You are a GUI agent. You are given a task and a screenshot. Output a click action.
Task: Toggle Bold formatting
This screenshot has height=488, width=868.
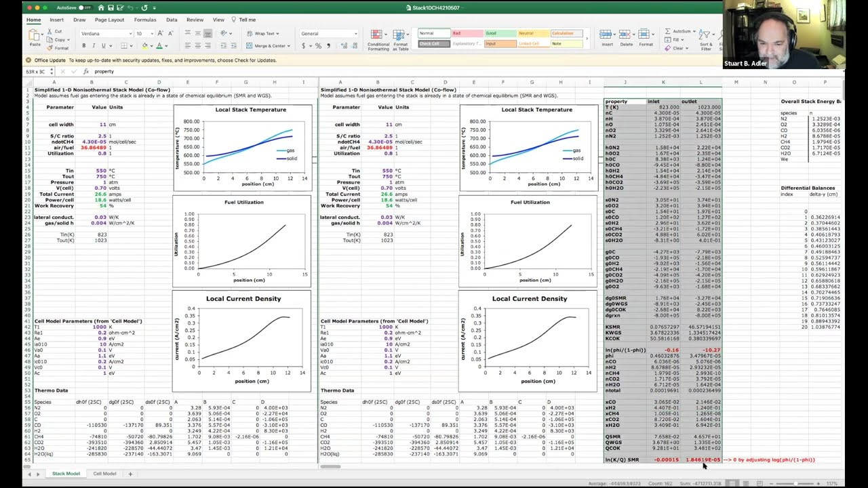click(84, 46)
